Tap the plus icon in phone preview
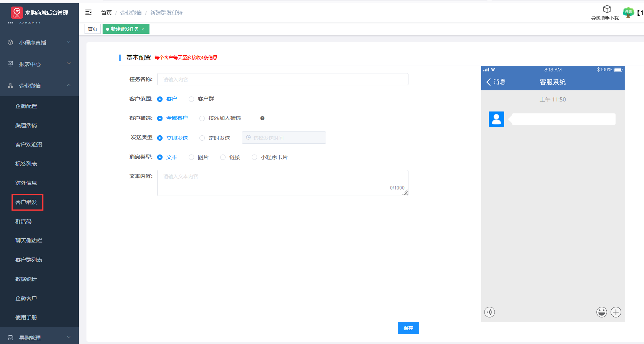Viewport: 644px width, 344px height. tap(616, 312)
